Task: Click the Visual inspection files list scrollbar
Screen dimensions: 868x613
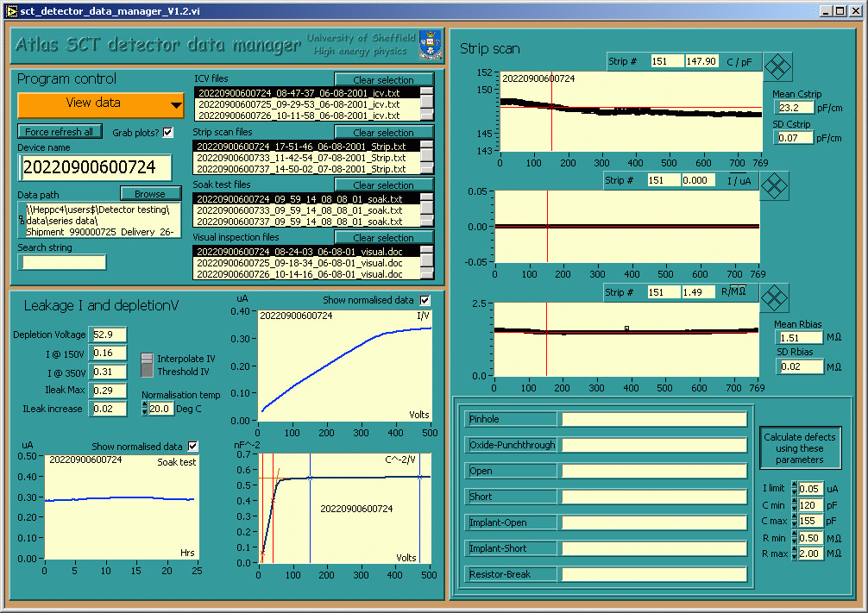Action: tap(427, 263)
